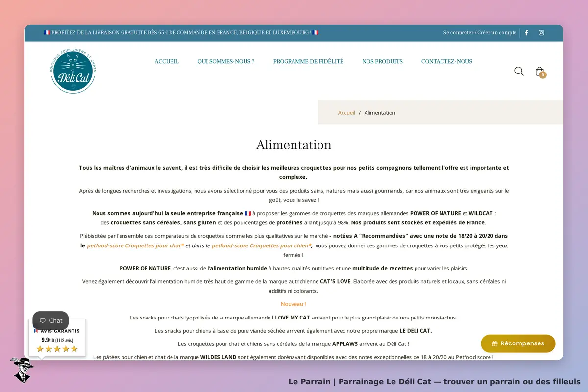Viewport: 588px width, 392px height.
Task: Click the I LOVE MY CAT brand text
Action: point(291,318)
